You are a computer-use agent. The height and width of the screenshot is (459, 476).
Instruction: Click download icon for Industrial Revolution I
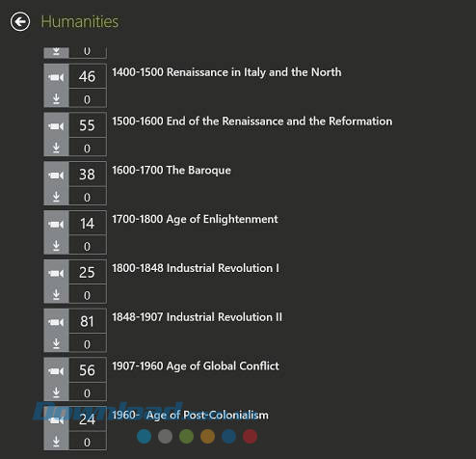point(56,295)
